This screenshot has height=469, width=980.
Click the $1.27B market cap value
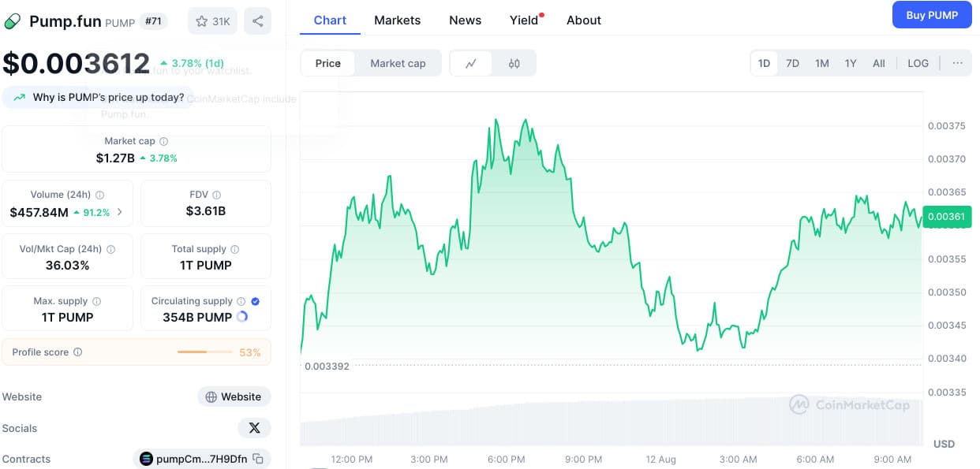click(115, 158)
